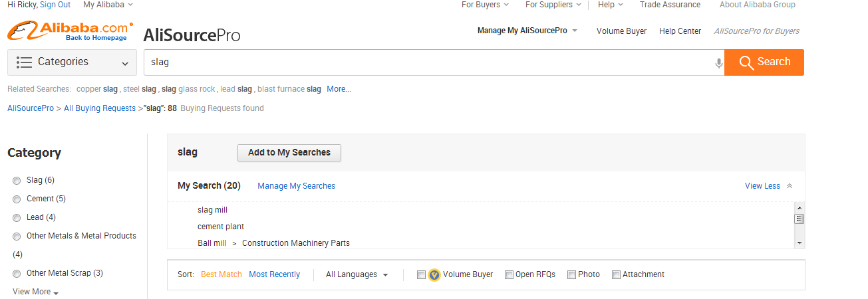868x299 pixels.
Task: Open the All Languages dropdown
Action: [x=357, y=274]
